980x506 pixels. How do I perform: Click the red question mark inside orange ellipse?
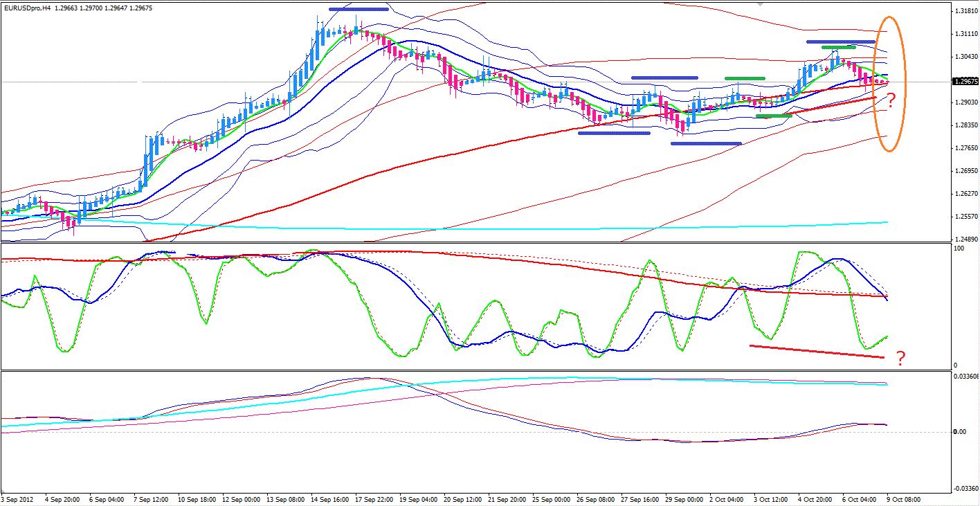[891, 101]
